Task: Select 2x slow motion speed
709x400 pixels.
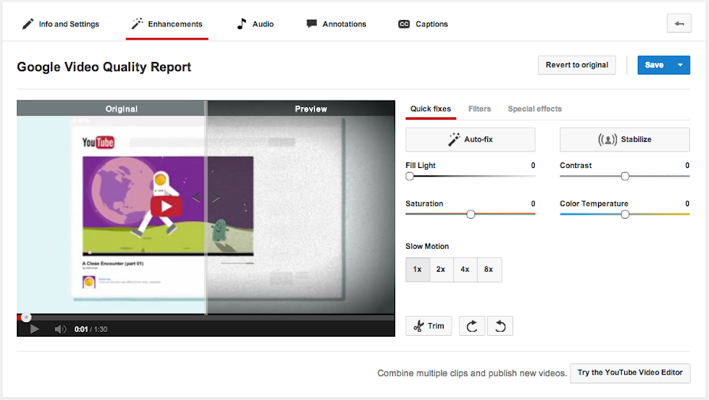Action: (441, 269)
